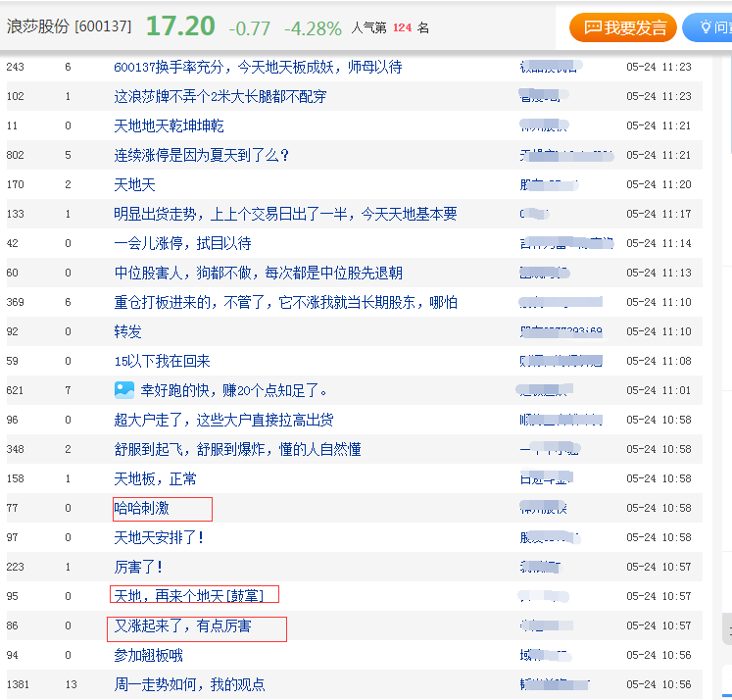This screenshot has height=700, width=732.
Task: Open post 600137换手率充分，今天地天板成妖
Action: point(258,68)
